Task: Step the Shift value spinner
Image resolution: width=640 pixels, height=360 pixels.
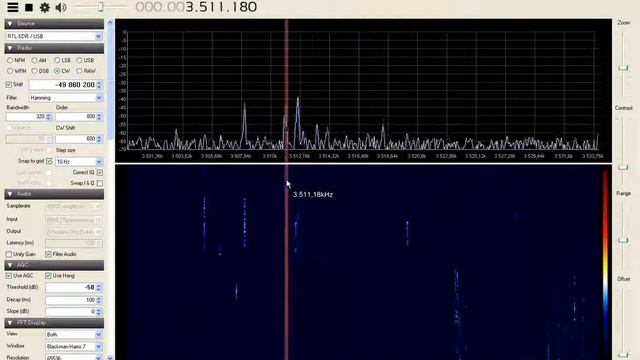Action: point(99,84)
